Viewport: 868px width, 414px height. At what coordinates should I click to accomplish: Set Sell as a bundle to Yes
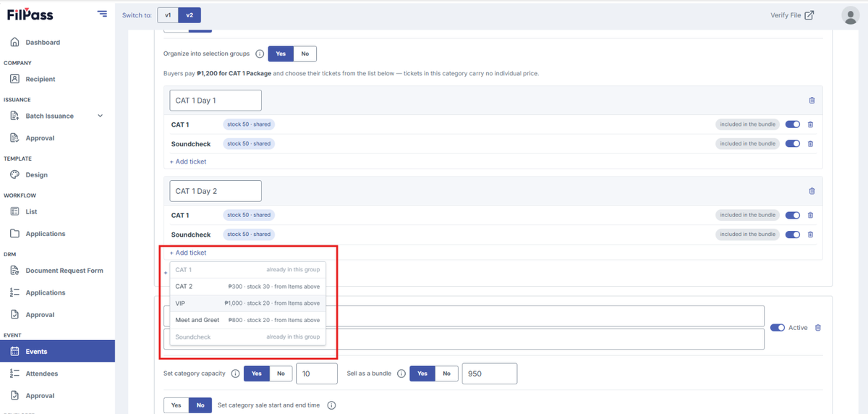coord(422,373)
